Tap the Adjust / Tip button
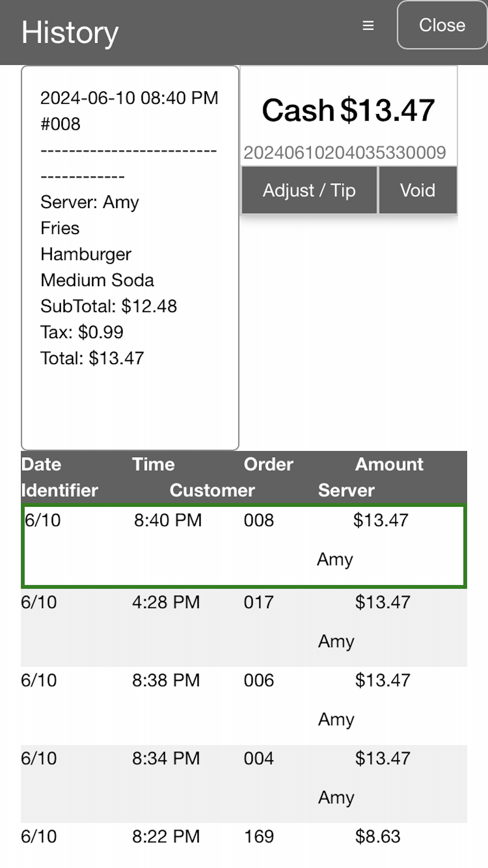Image resolution: width=488 pixels, height=868 pixels. pos(309,190)
